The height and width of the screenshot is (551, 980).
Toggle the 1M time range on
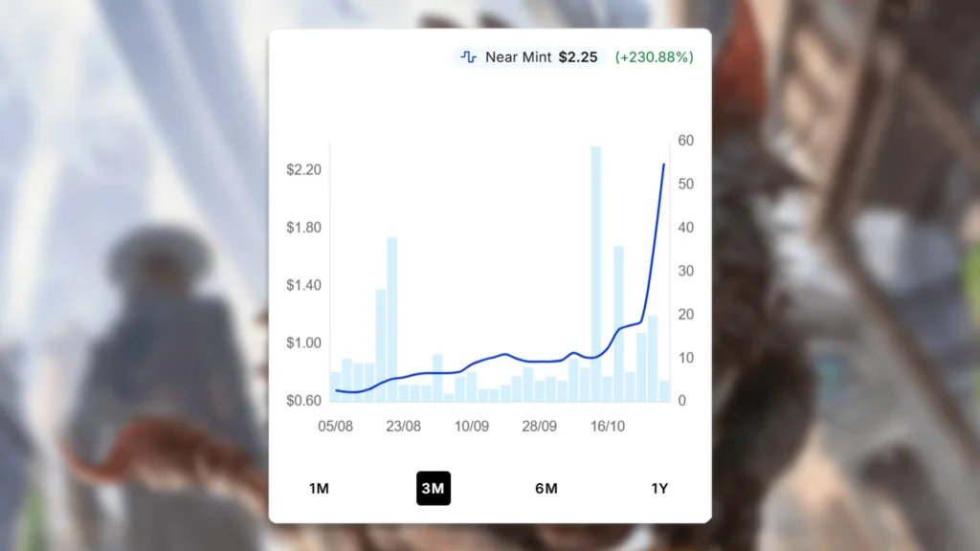[319, 488]
